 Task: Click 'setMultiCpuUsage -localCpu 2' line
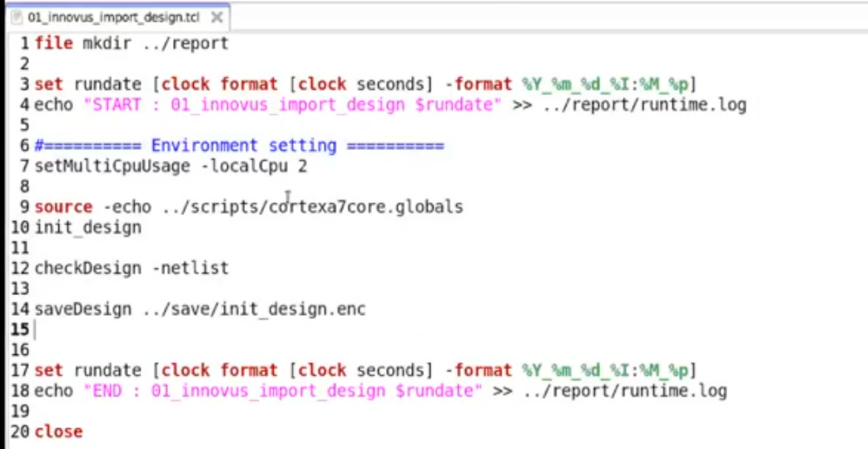[x=171, y=167]
